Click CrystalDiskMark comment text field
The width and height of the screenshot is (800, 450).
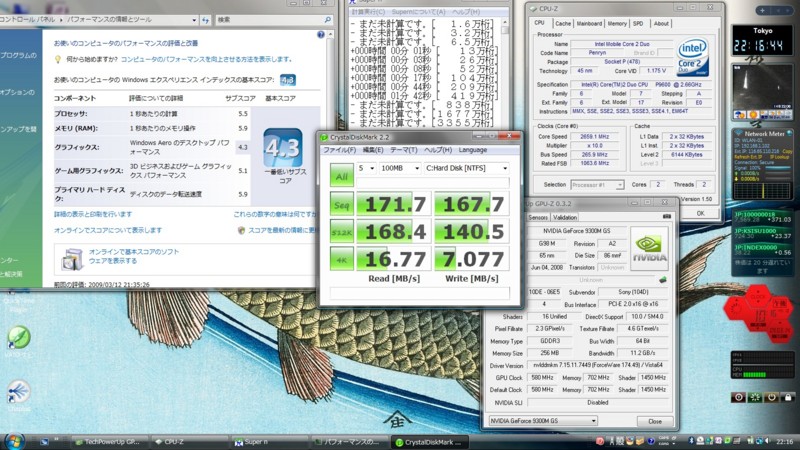pyautogui.click(x=419, y=293)
